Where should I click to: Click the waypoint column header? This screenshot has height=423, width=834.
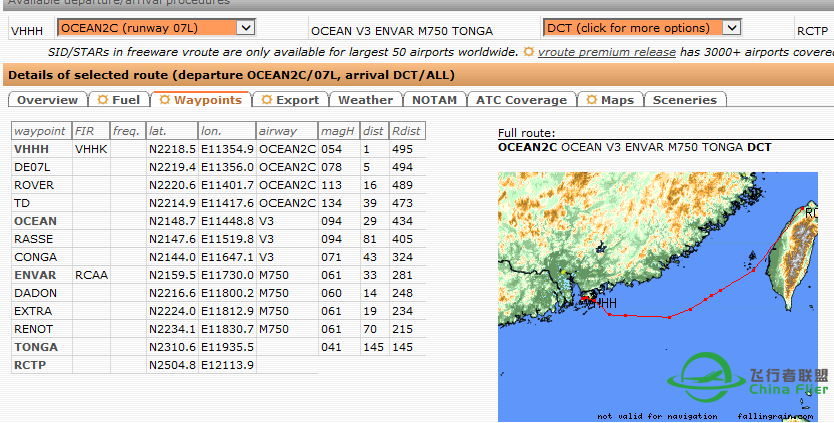coord(41,131)
